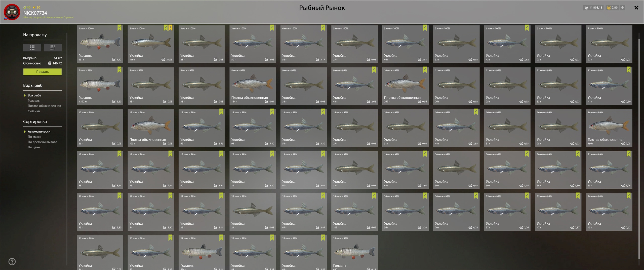Select Автоматически sorting option

click(x=39, y=131)
